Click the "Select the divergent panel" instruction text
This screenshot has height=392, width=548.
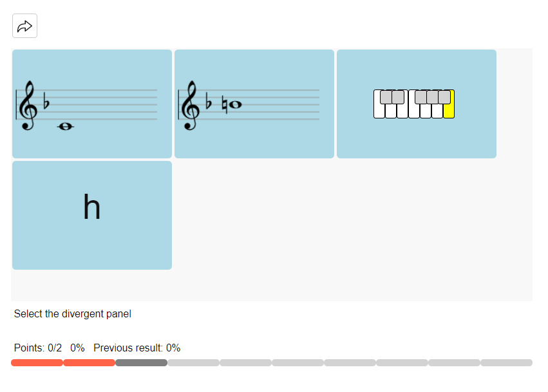72,314
